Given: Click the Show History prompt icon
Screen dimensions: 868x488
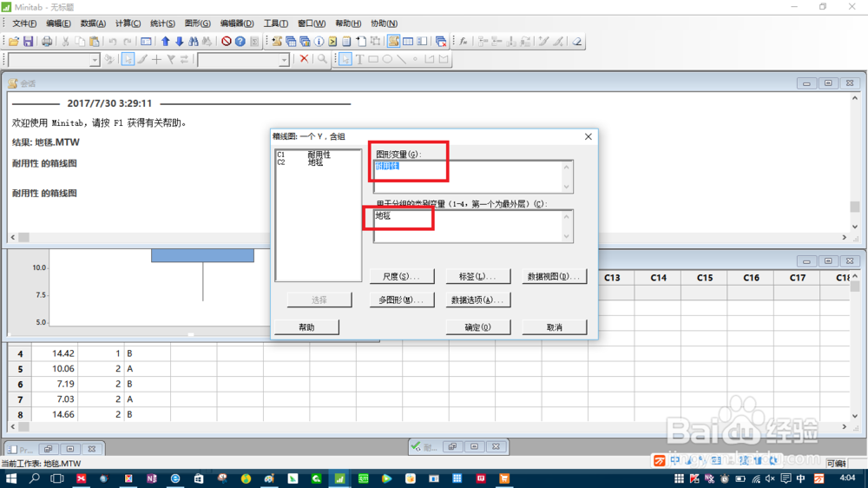Looking at the screenshot, I should (332, 42).
